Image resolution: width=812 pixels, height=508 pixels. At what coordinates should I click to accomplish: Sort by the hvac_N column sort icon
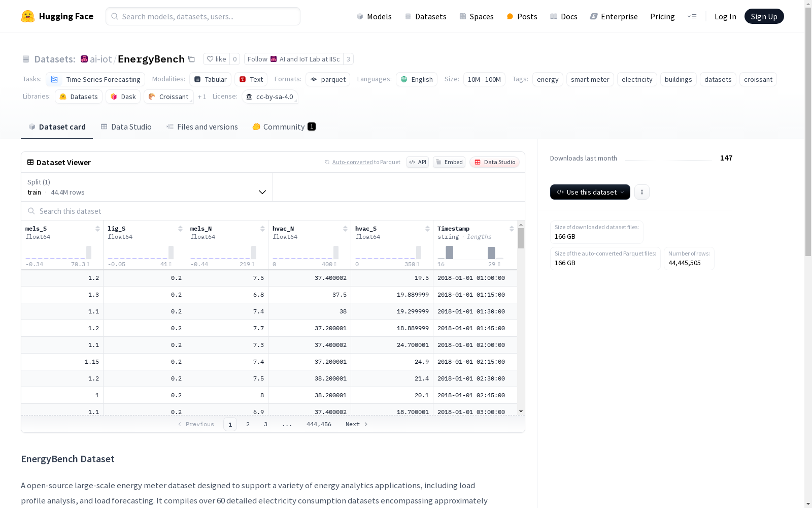tap(345, 229)
